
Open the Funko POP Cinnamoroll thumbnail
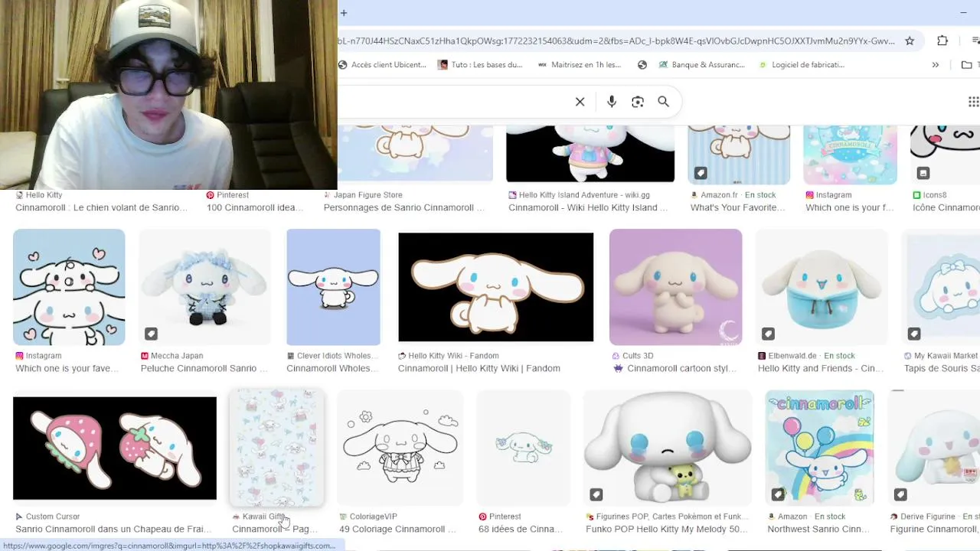pos(668,448)
